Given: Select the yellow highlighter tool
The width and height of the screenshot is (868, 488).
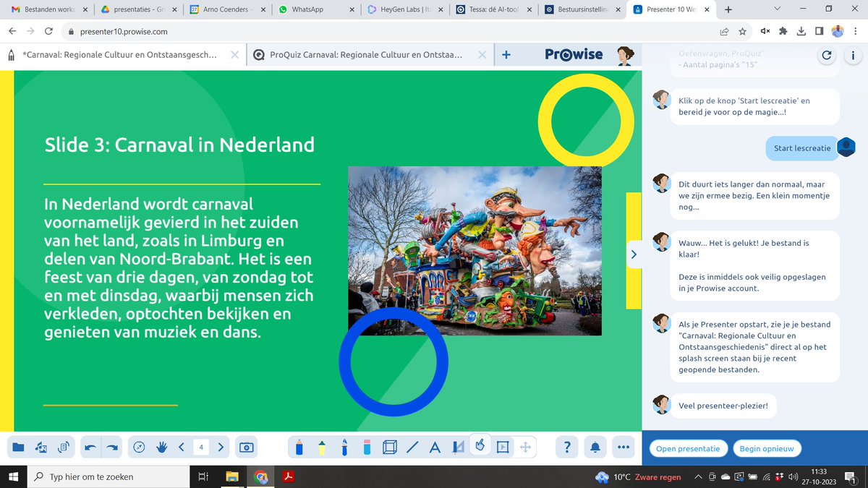Looking at the screenshot, I should tap(320, 447).
